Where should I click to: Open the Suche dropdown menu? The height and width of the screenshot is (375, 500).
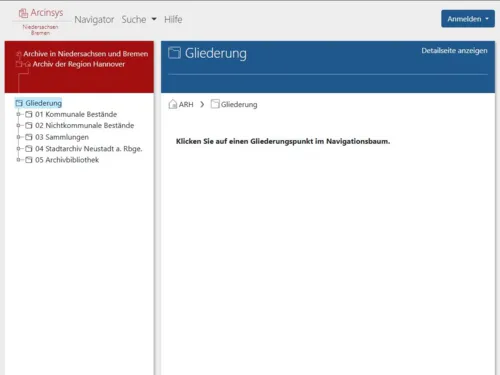[x=139, y=19]
